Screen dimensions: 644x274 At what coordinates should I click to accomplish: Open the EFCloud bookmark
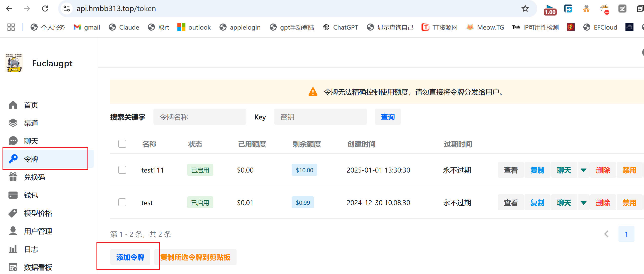(600, 27)
